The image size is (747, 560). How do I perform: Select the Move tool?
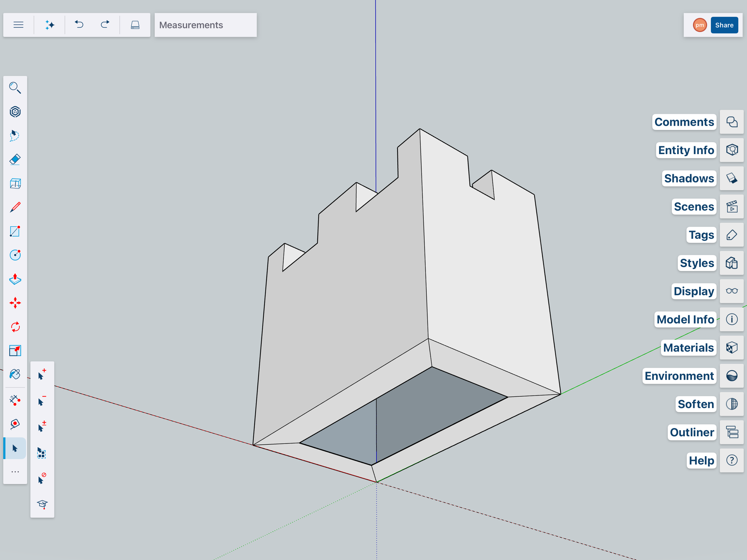(15, 303)
